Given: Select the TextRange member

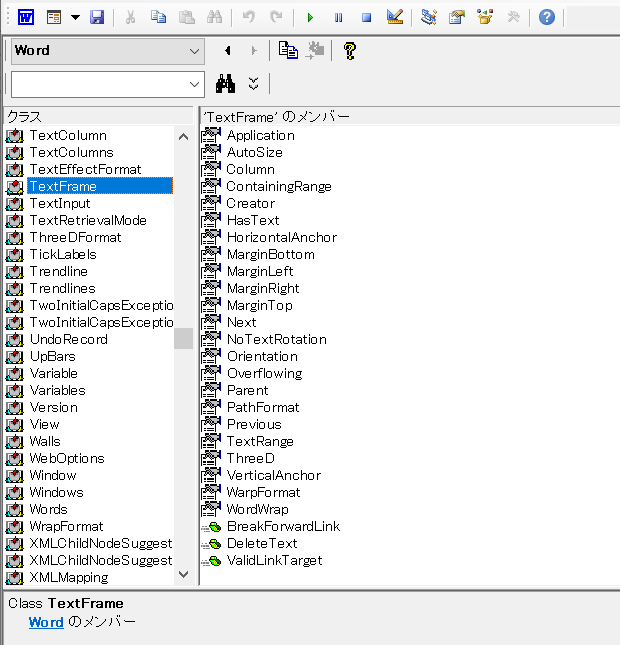Looking at the screenshot, I should [x=260, y=441].
